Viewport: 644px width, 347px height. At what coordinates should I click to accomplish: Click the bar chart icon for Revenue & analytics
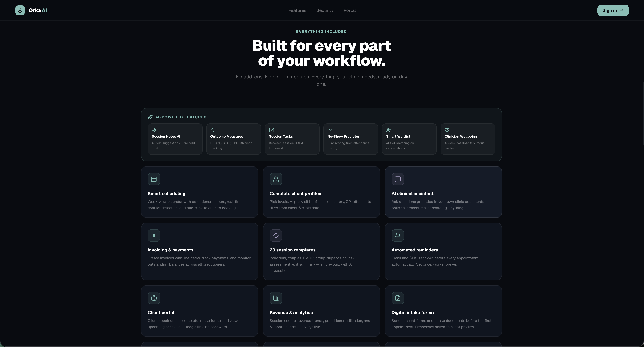(276, 298)
